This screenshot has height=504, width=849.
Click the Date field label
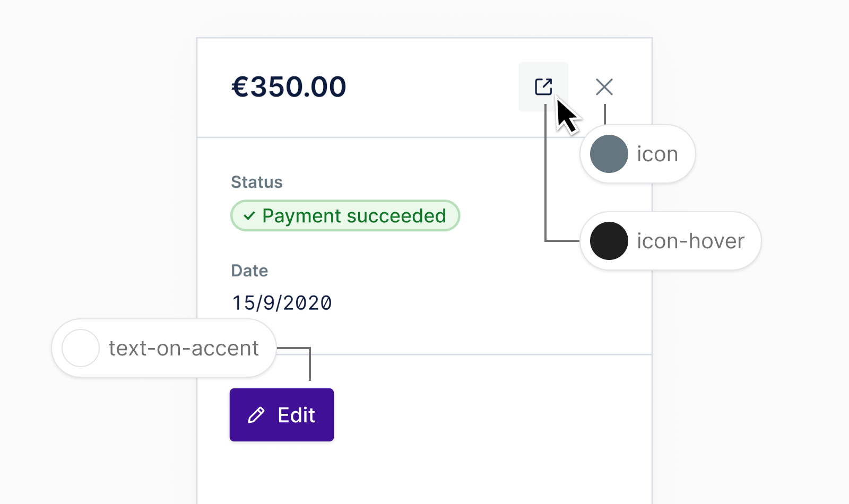point(249,271)
